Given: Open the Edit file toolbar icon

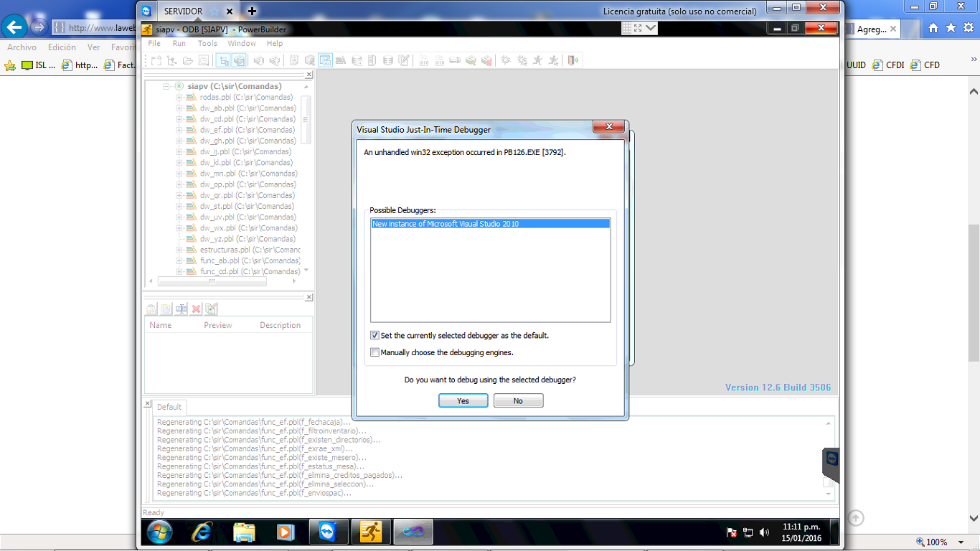Looking at the screenshot, I should click(x=403, y=61).
